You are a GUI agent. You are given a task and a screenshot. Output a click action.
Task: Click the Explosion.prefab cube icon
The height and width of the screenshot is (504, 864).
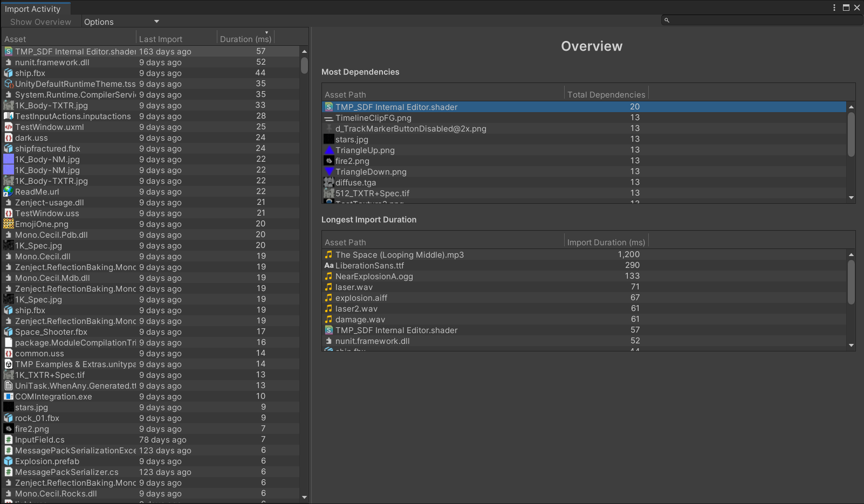coord(9,461)
